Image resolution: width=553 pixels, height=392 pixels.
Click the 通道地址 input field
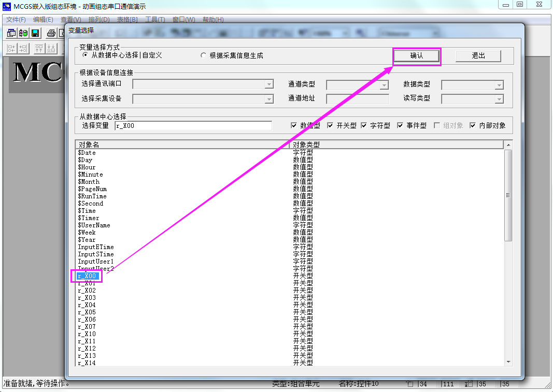[x=357, y=99]
